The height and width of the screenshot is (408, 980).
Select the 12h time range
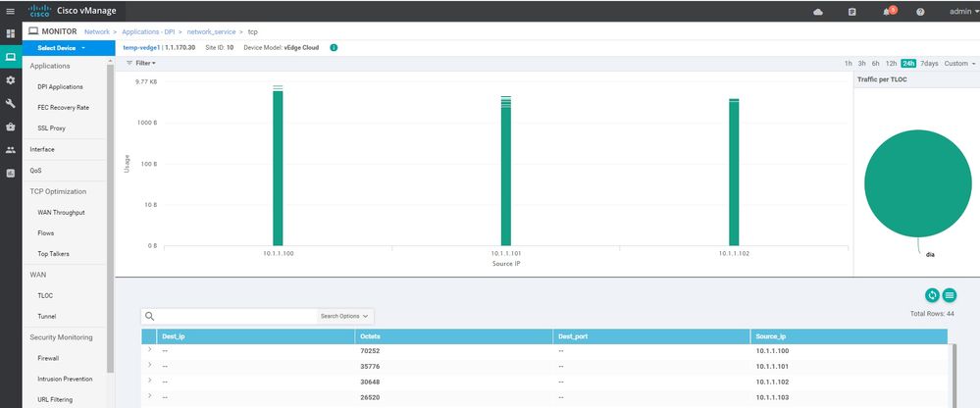pyautogui.click(x=892, y=63)
